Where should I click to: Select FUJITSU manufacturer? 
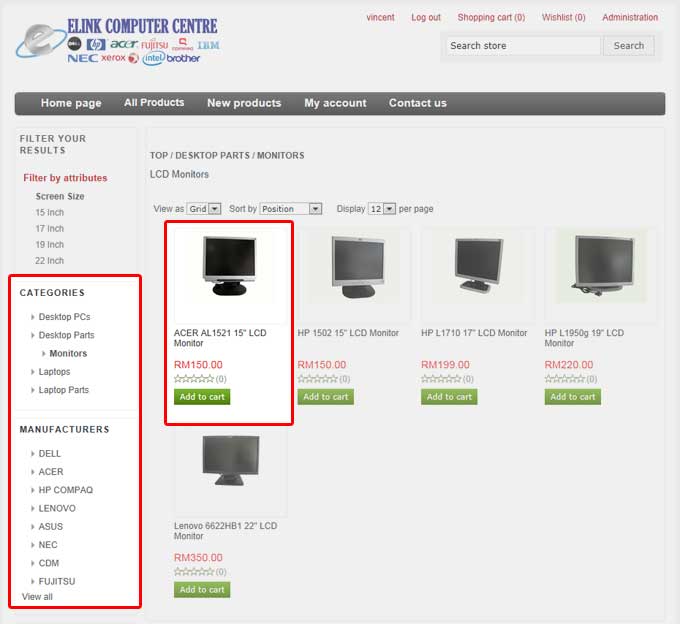point(57,581)
